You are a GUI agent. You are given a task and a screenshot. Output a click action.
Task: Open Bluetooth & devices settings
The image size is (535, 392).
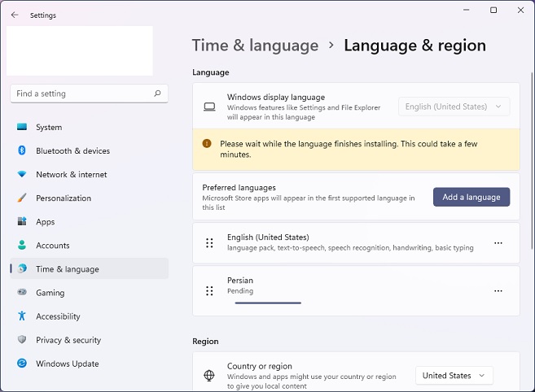coord(89,150)
